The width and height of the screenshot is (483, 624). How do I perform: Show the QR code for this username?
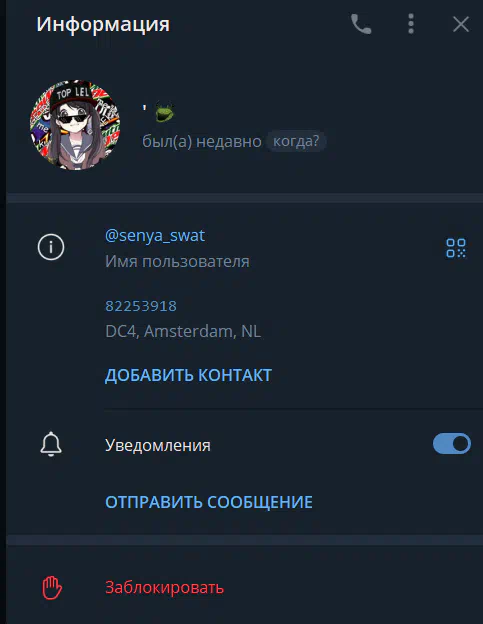(456, 248)
